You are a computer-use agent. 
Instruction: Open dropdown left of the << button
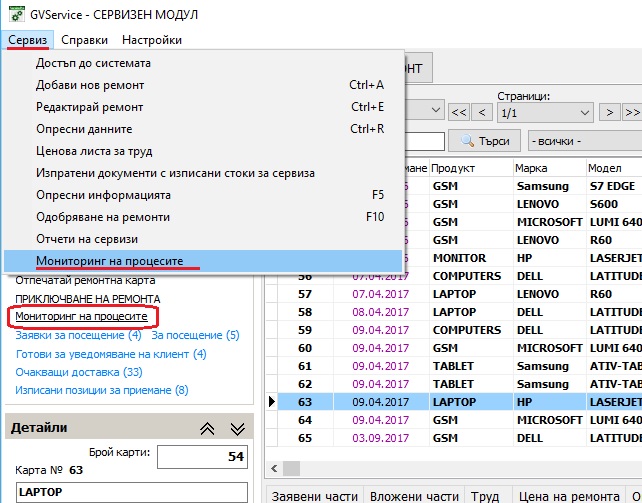pos(435,111)
